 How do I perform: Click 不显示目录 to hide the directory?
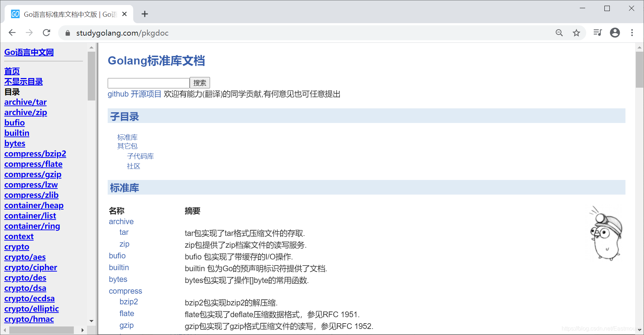coord(24,82)
